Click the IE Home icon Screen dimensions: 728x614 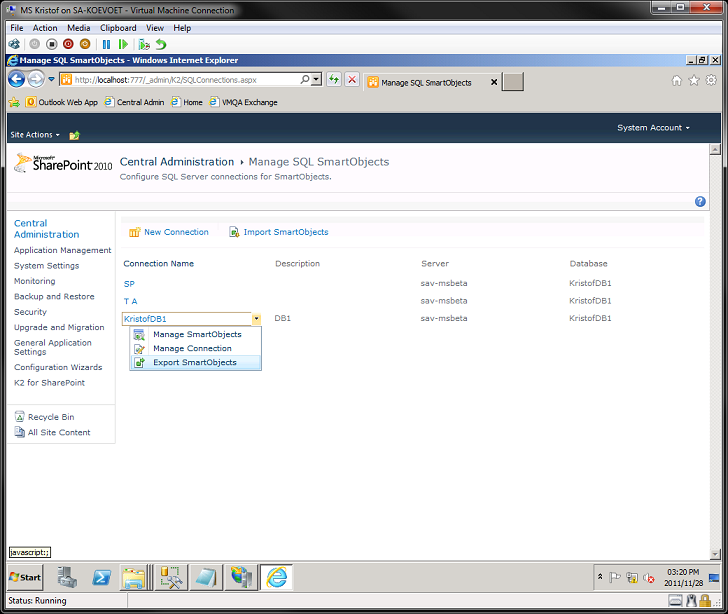(677, 80)
